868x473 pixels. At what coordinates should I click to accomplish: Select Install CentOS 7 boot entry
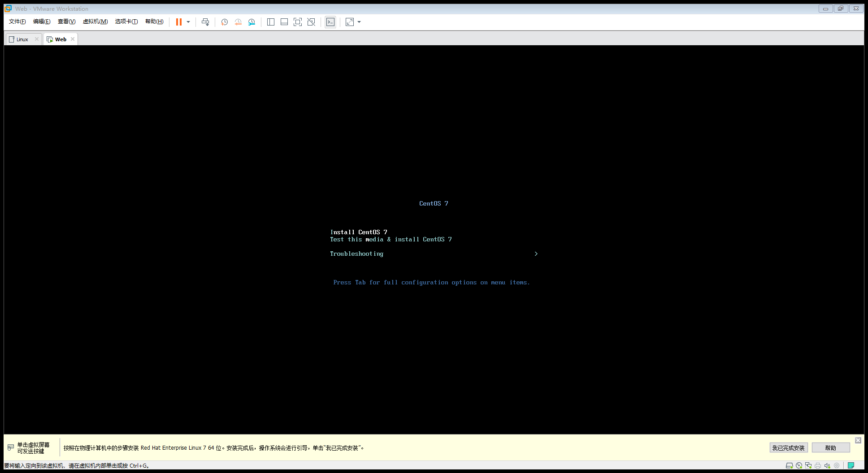coord(359,232)
